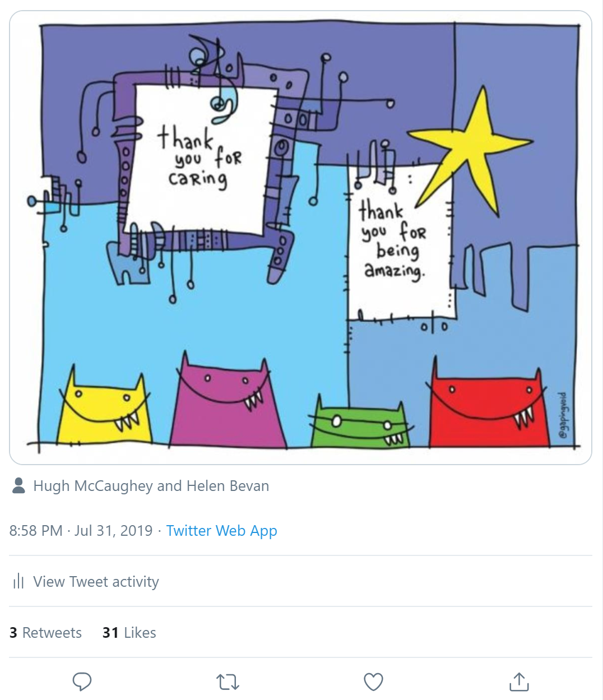Click the reply speech bubble icon

click(82, 682)
